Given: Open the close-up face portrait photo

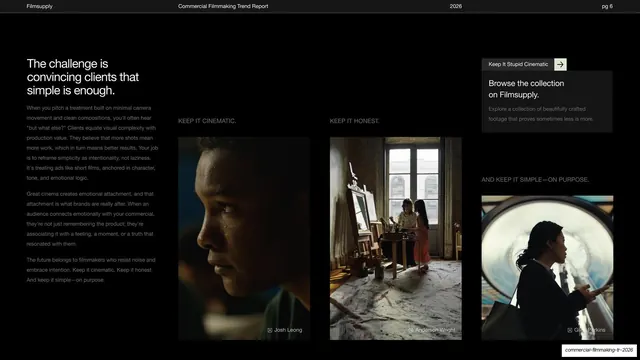Looking at the screenshot, I should coord(244,238).
